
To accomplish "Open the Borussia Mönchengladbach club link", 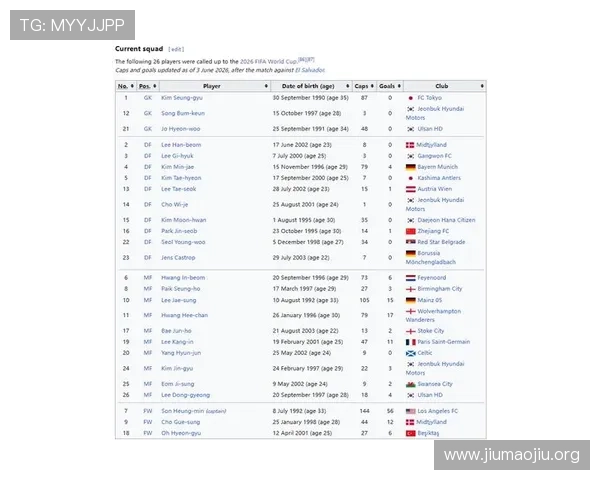I will coord(431,258).
